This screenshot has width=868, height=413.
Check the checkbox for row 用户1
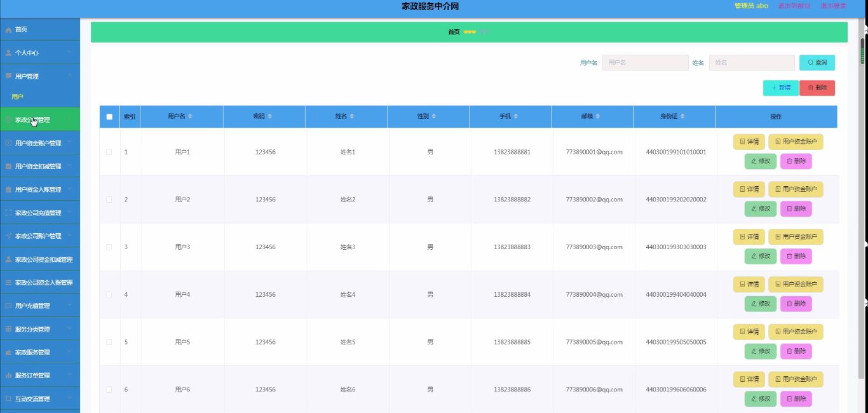click(109, 152)
